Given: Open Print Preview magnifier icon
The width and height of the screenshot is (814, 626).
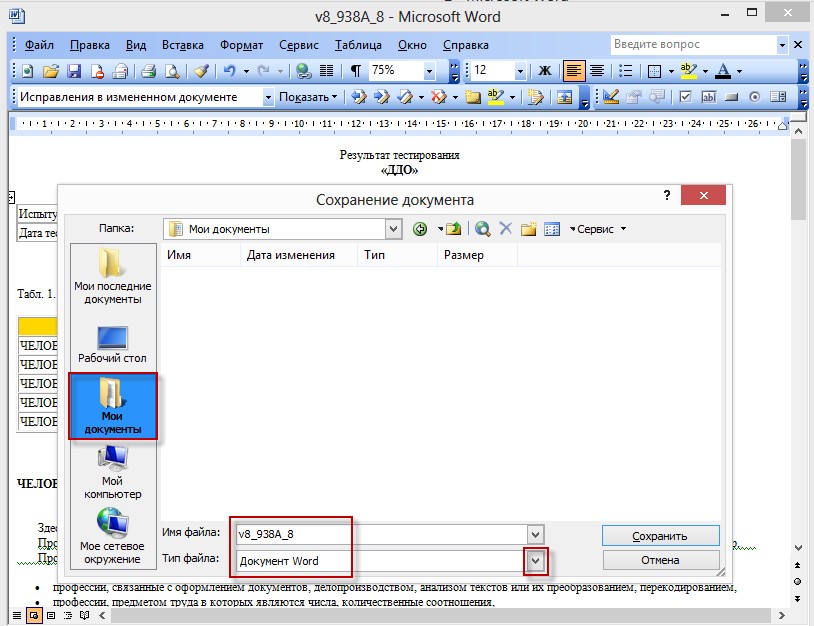Looking at the screenshot, I should click(172, 71).
